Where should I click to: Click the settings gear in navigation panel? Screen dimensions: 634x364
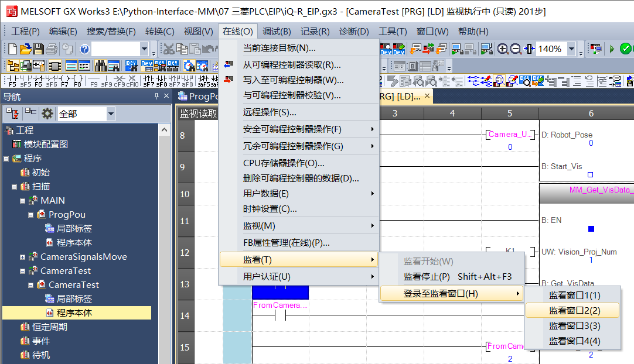pyautogui.click(x=47, y=114)
